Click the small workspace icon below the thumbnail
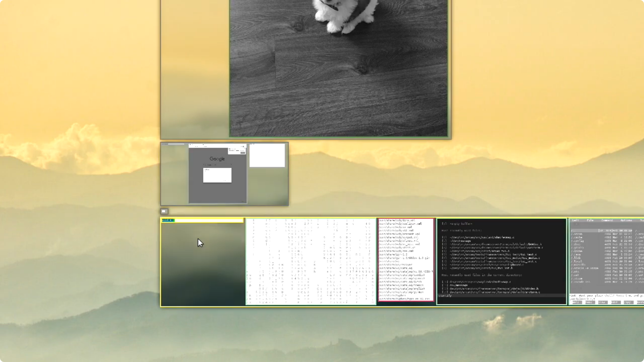Viewport: 644px width, 362px height. point(164,211)
